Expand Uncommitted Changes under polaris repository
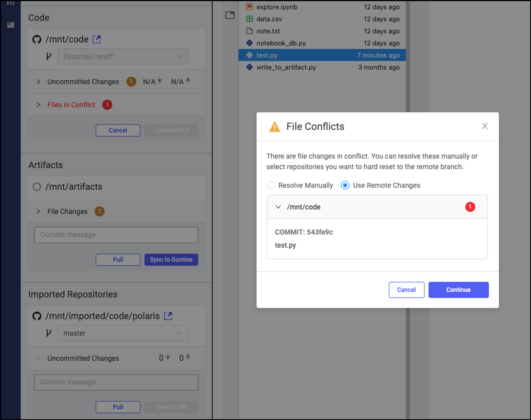The height and width of the screenshot is (420, 531). click(38, 358)
